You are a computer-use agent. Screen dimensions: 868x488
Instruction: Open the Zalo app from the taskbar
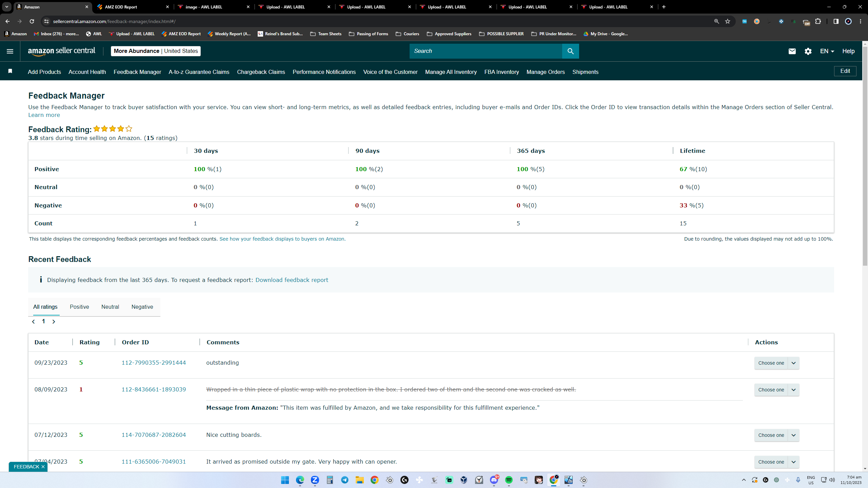click(x=315, y=480)
